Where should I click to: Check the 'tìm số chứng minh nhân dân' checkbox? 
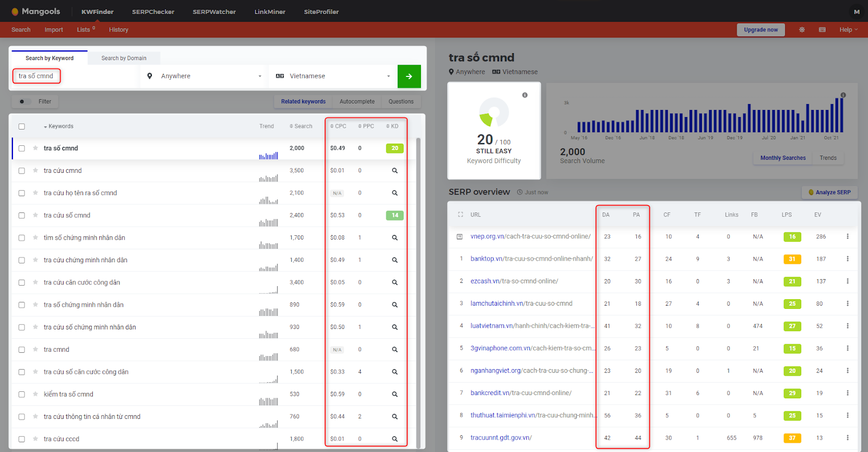[22, 238]
